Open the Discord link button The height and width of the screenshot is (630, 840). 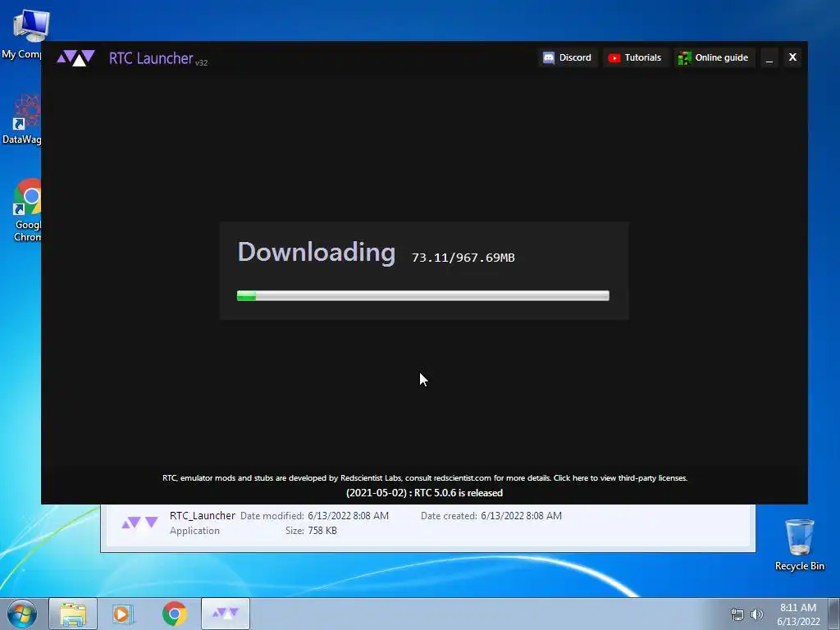point(568,58)
